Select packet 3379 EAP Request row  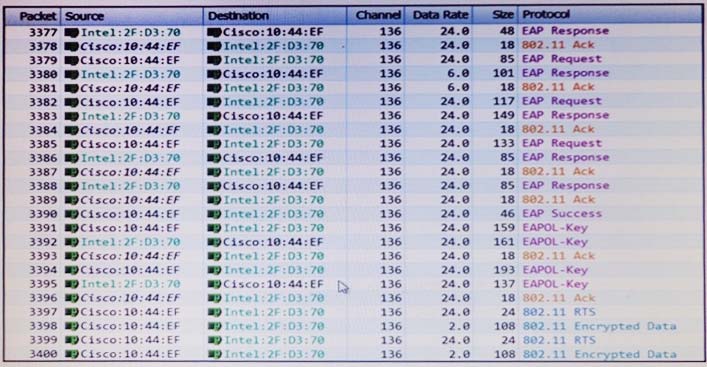click(353, 60)
